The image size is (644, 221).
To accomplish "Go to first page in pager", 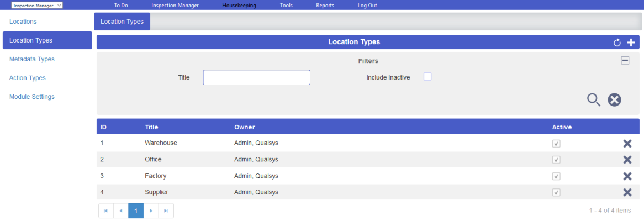I will coord(106,211).
